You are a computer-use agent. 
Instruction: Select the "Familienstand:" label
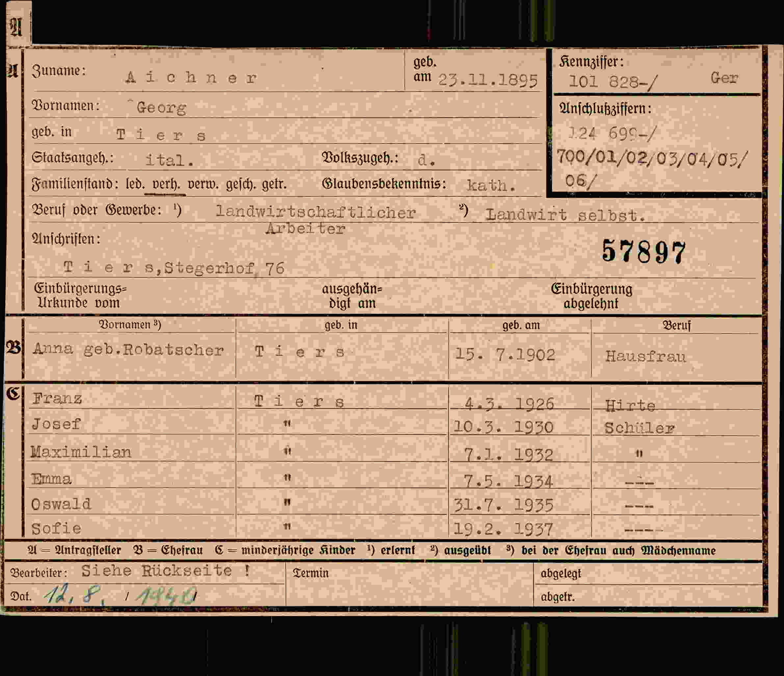[x=75, y=184]
